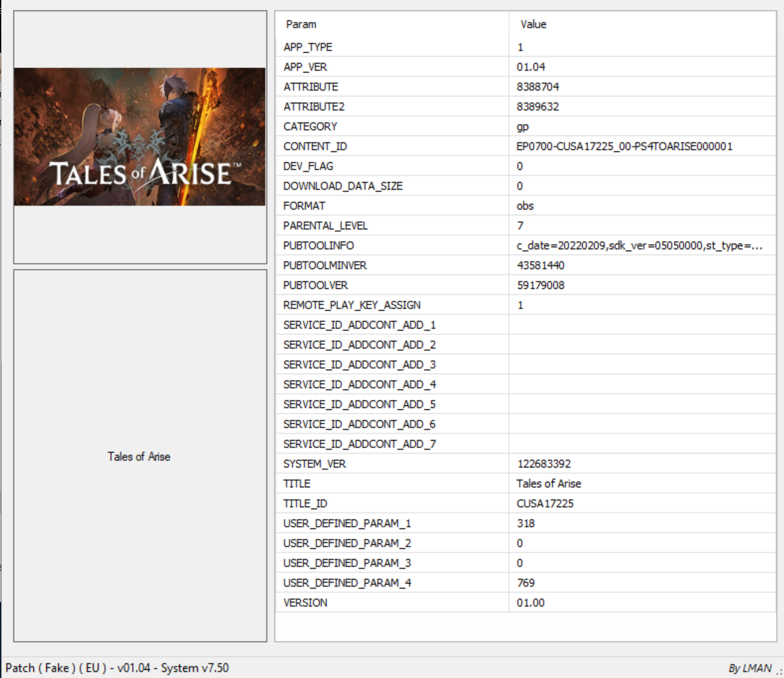Click the PUBTOOLINFO value starting c_date

tap(640, 245)
